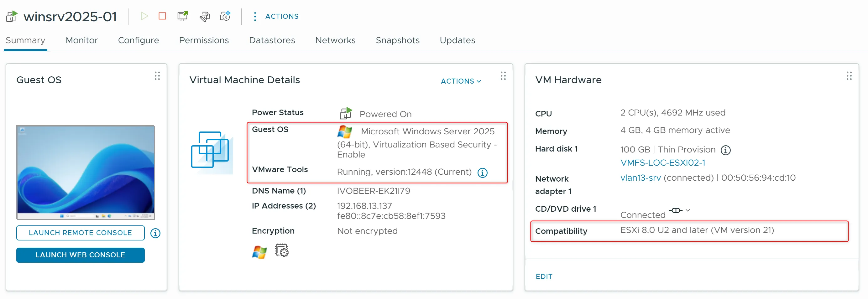Open the top ACTIONS menu
This screenshot has height=299, width=868.
(x=282, y=16)
